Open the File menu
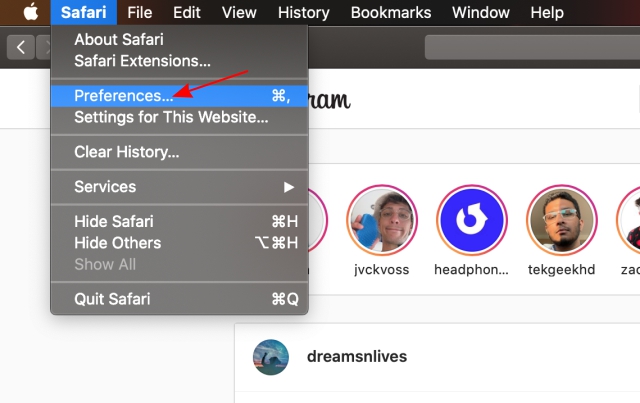 pyautogui.click(x=140, y=12)
